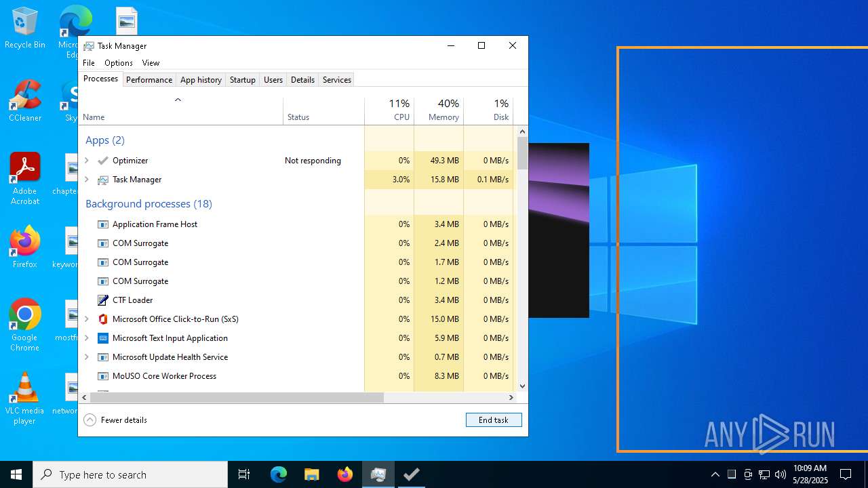The image size is (868, 488).
Task: Open File Explorer from the taskbar
Action: (312, 474)
